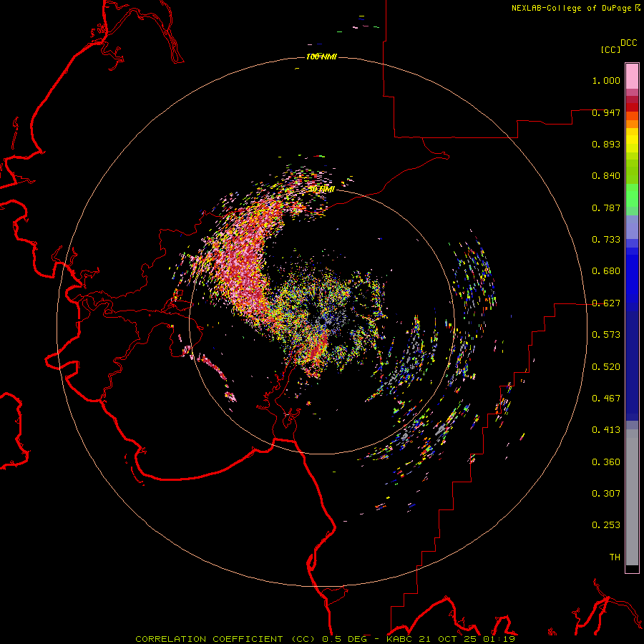Image resolution: width=644 pixels, height=644 pixels.
Task: Select the 0.840 scale value
Action: pyautogui.click(x=606, y=176)
